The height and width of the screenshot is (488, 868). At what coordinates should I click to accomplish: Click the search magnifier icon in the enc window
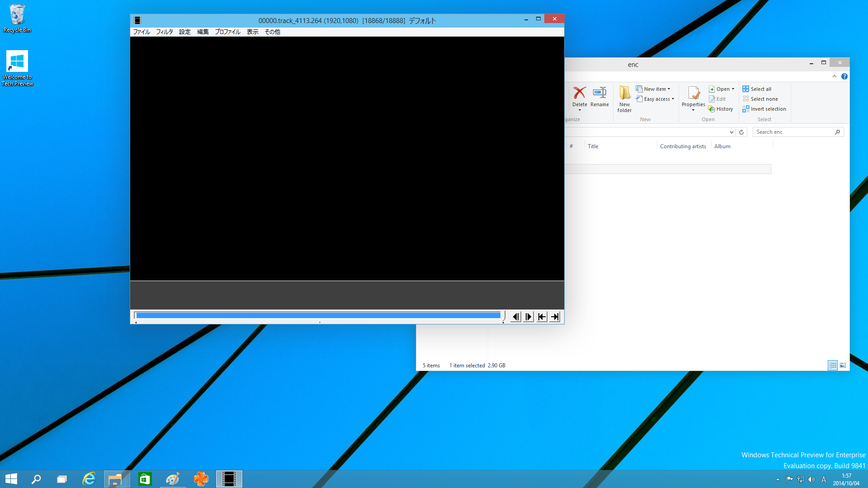click(x=837, y=132)
